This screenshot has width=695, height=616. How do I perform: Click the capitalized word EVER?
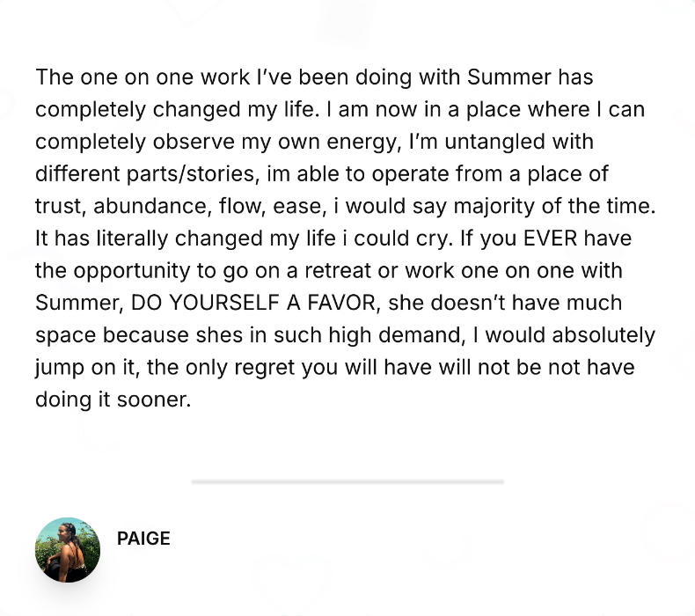pos(550,238)
